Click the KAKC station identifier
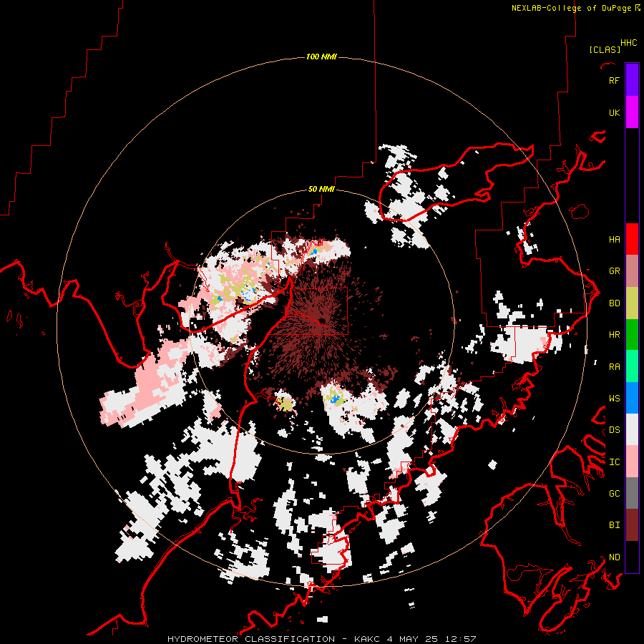 368,639
